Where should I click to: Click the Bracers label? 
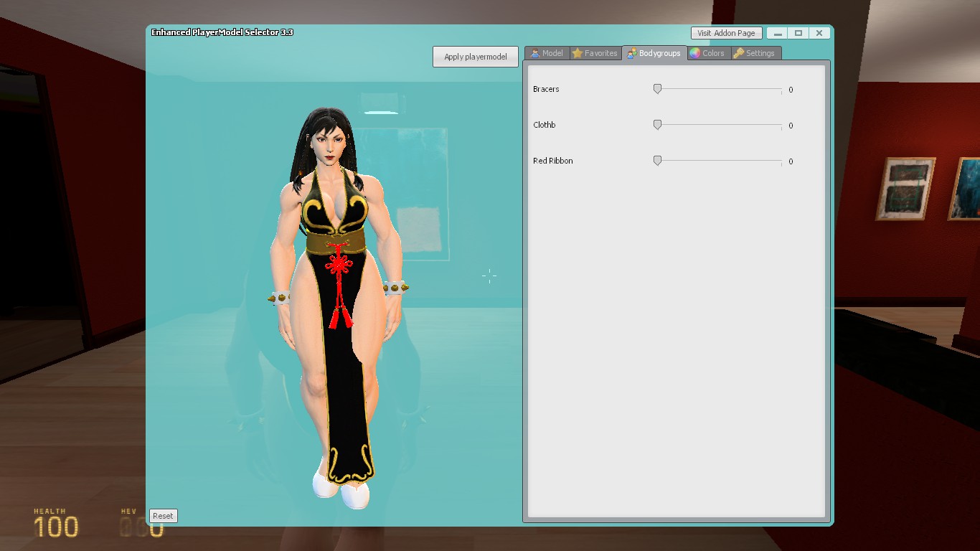(546, 89)
